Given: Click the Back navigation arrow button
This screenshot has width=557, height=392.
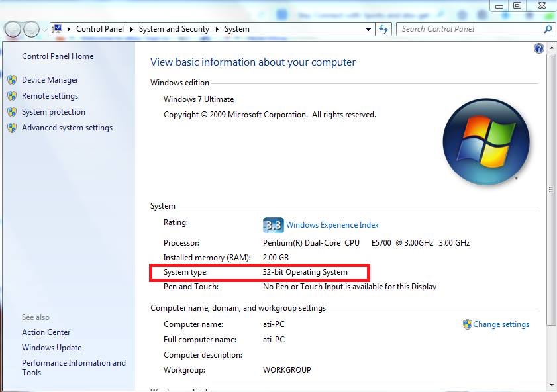Looking at the screenshot, I should tap(13, 30).
